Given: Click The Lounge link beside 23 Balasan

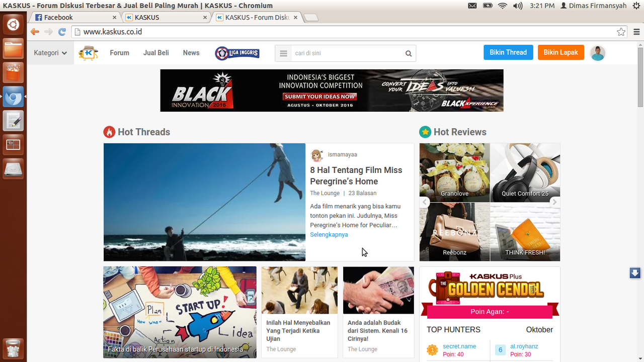Looking at the screenshot, I should coord(325,193).
